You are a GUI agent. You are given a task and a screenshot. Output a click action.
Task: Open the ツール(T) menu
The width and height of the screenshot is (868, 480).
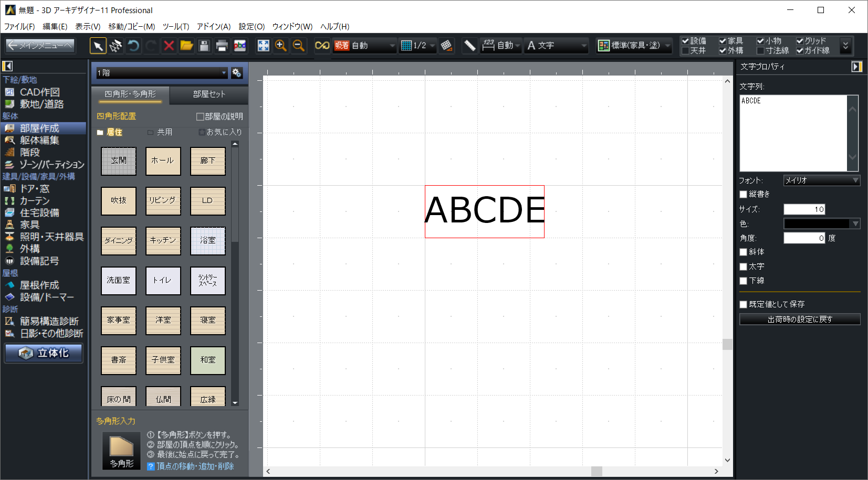tap(175, 26)
